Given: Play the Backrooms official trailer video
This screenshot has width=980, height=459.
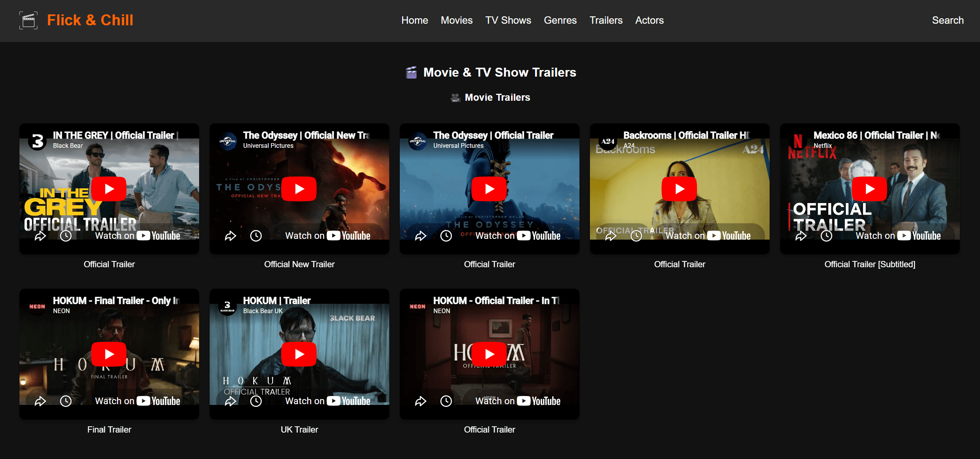Looking at the screenshot, I should pyautogui.click(x=680, y=189).
